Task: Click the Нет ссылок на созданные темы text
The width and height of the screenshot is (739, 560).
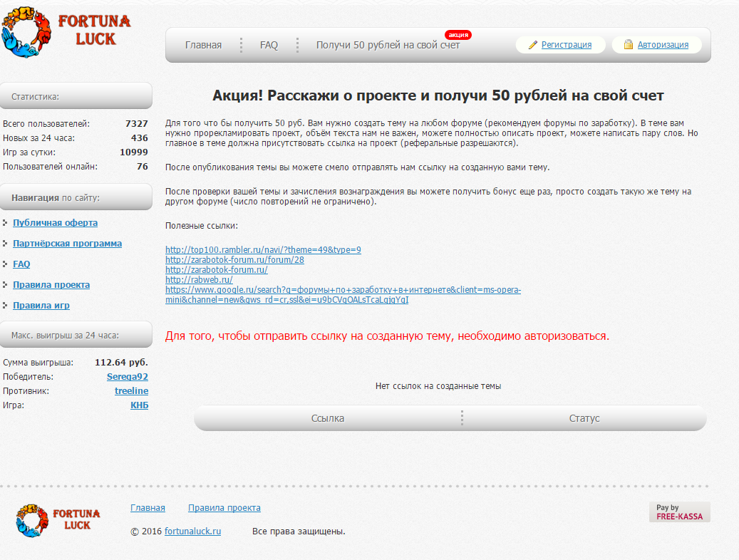Action: [x=438, y=386]
